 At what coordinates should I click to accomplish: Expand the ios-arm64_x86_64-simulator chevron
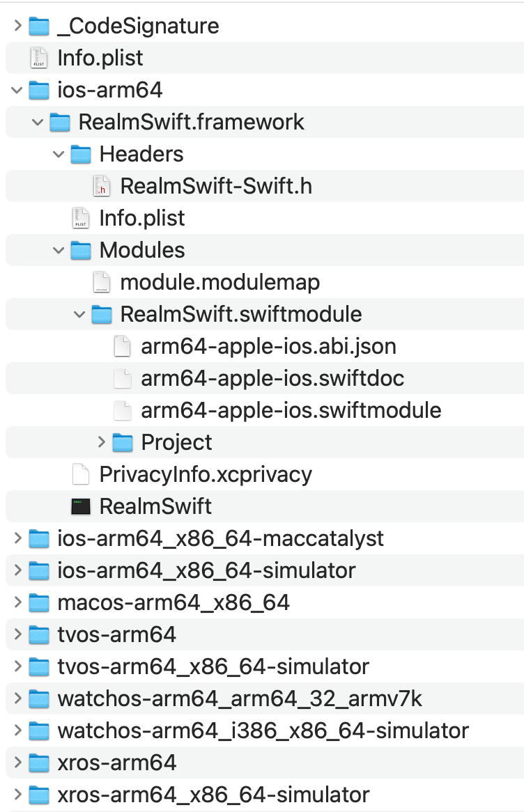(x=17, y=570)
